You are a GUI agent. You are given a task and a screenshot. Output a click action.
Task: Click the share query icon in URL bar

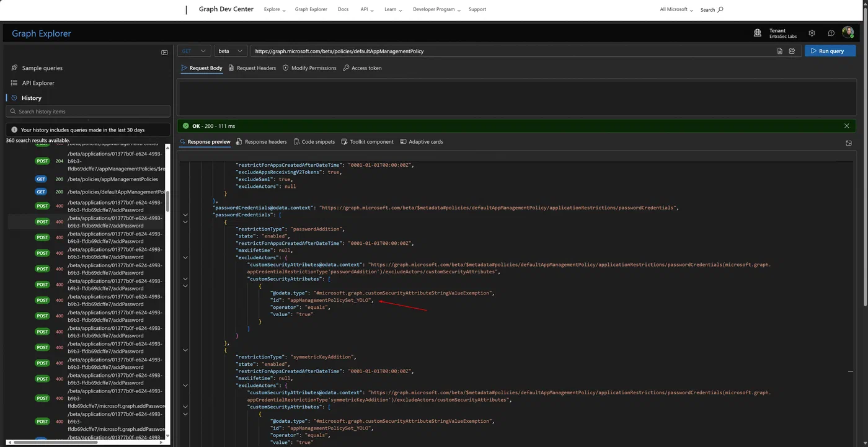(792, 51)
